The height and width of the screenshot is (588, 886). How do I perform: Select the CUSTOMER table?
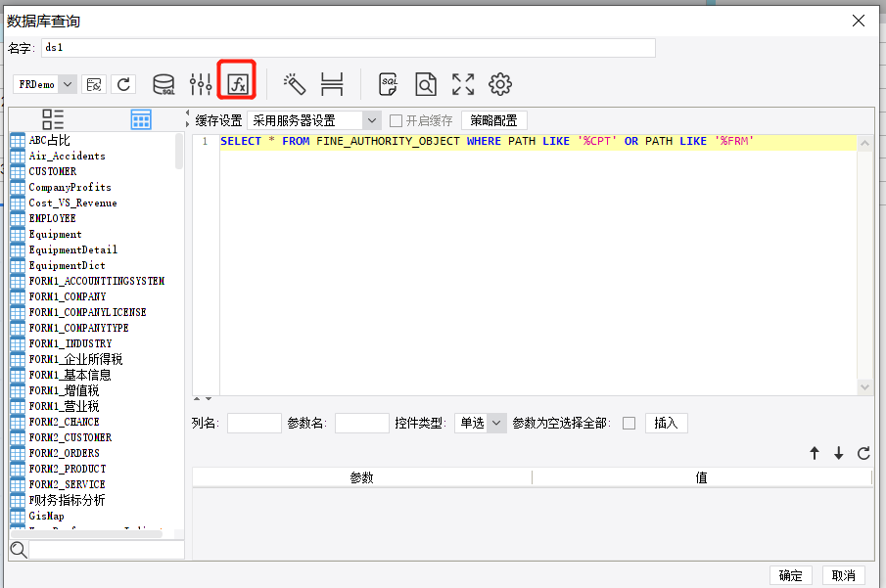coord(53,171)
